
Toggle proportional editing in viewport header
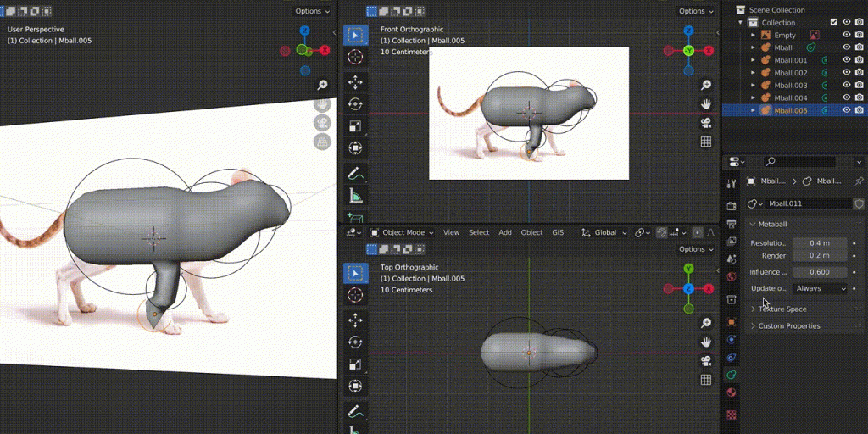698,233
